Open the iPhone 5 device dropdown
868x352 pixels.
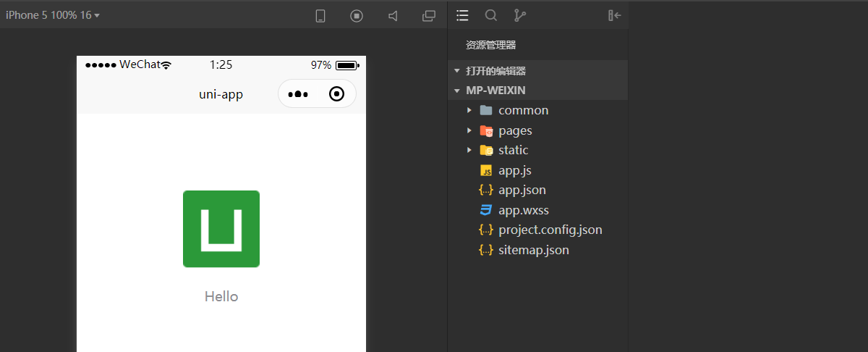coord(53,15)
